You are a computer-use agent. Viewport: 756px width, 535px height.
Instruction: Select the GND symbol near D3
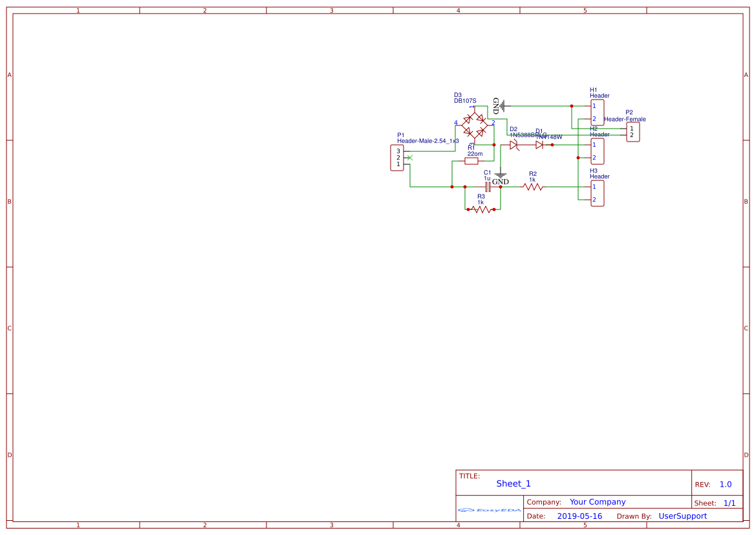pyautogui.click(x=502, y=105)
